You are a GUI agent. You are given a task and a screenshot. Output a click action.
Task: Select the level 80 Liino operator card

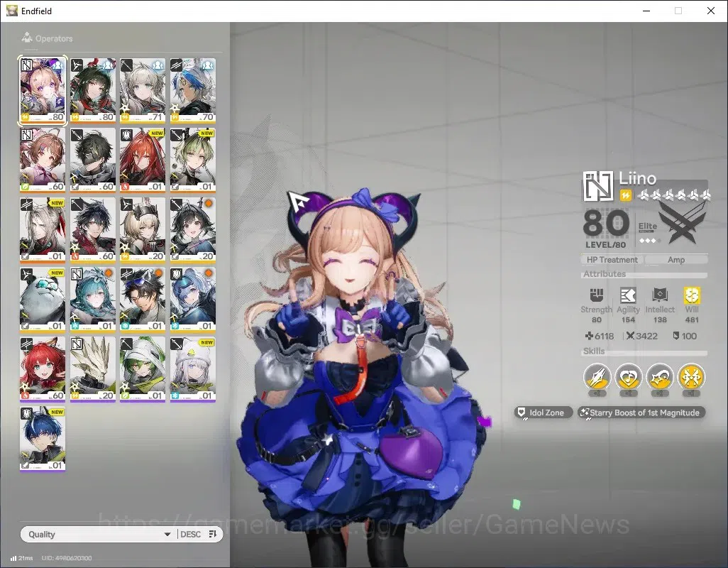(x=43, y=91)
